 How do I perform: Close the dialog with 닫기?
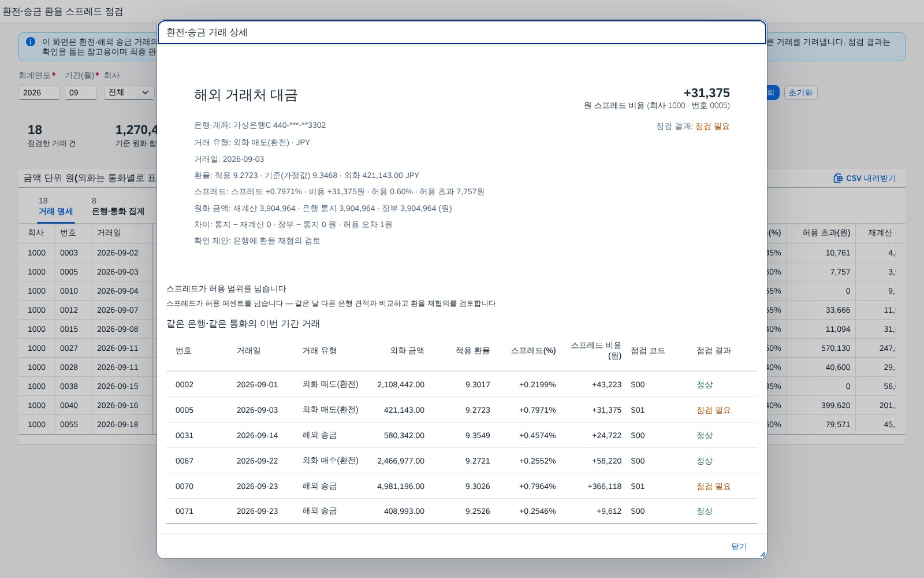739,546
